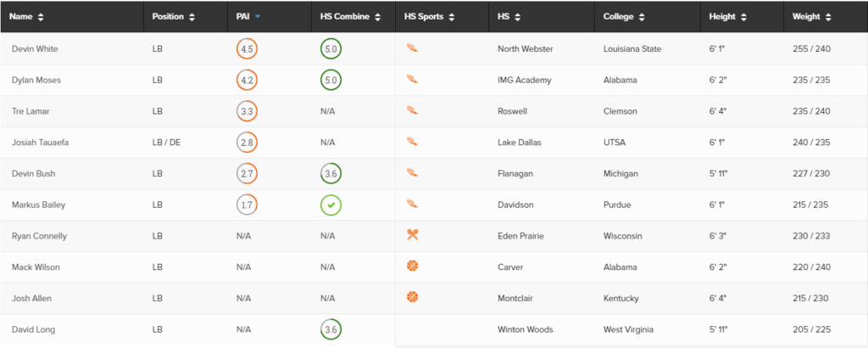The image size is (868, 348).
Task: Click Markus Bailey's green checkmark combine badge
Action: tap(331, 205)
